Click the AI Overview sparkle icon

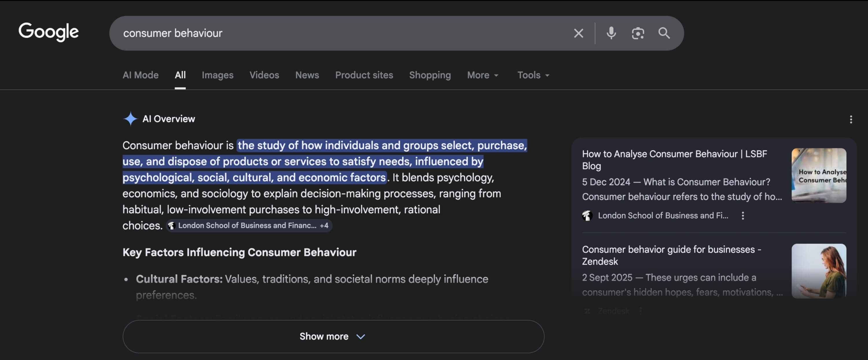tap(130, 119)
